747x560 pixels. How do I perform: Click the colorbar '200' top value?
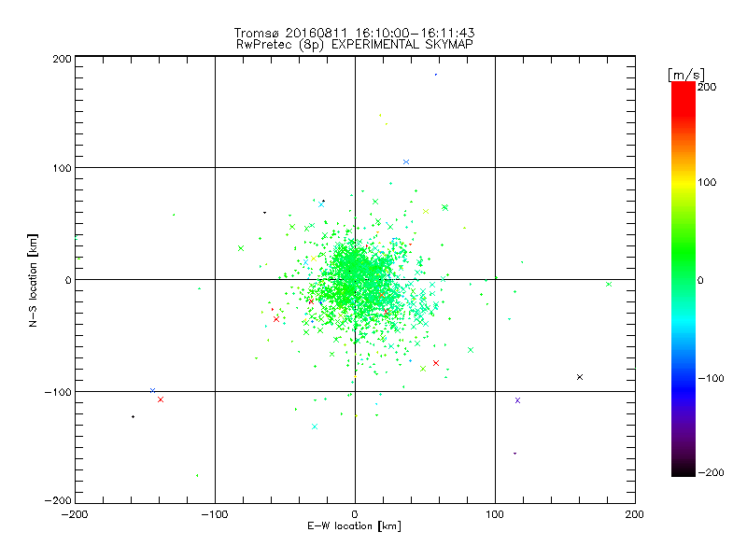[707, 87]
